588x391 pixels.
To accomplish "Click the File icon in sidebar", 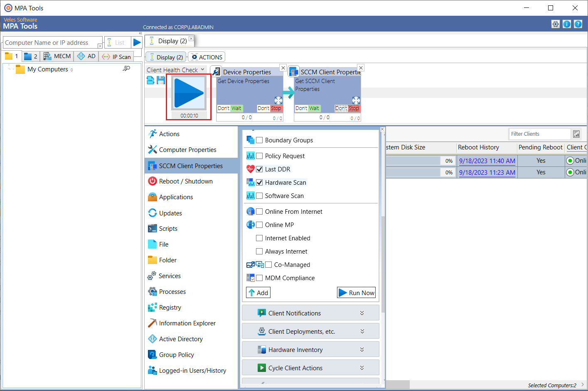I will pos(153,244).
